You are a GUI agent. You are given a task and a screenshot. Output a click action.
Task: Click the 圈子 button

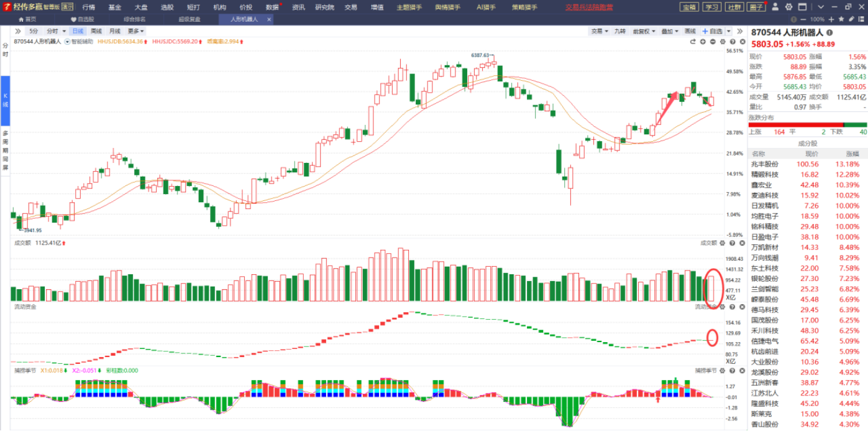point(756,7)
